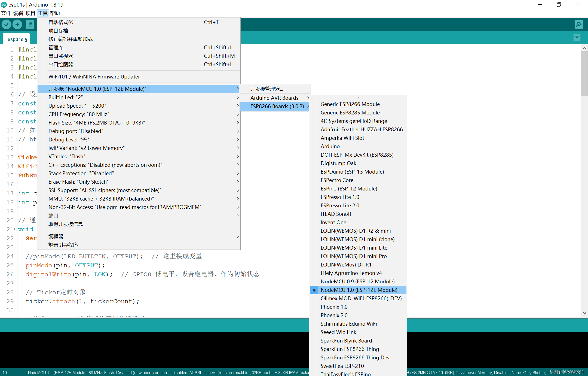Click the editor scrollbar down arrow
Screen dimensions: 588x376
[x=584, y=313]
